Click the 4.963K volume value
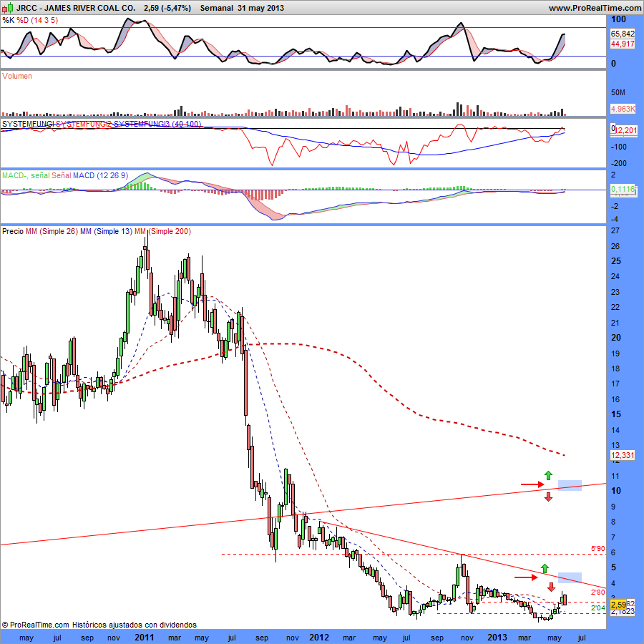The image size is (644, 644). (x=623, y=109)
